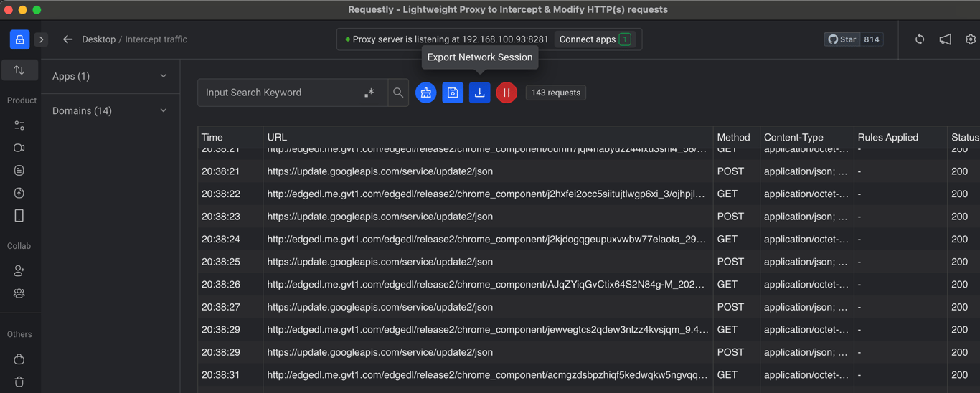Select the request URL containing AJqZYiqGvCtix64S2N84g-M
The image size is (980, 393).
(486, 284)
